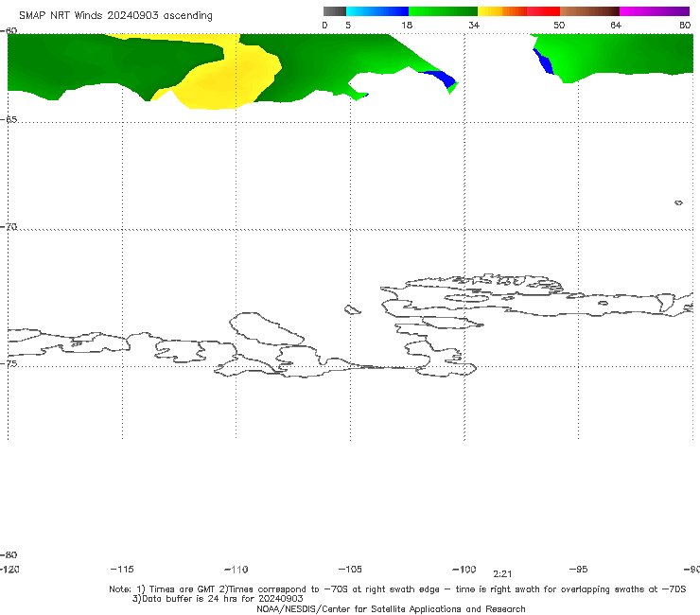The height and width of the screenshot is (615, 700).
Task: Click the title 'SMAP NRT Winds 20240903 ascending'
Action: (115, 16)
